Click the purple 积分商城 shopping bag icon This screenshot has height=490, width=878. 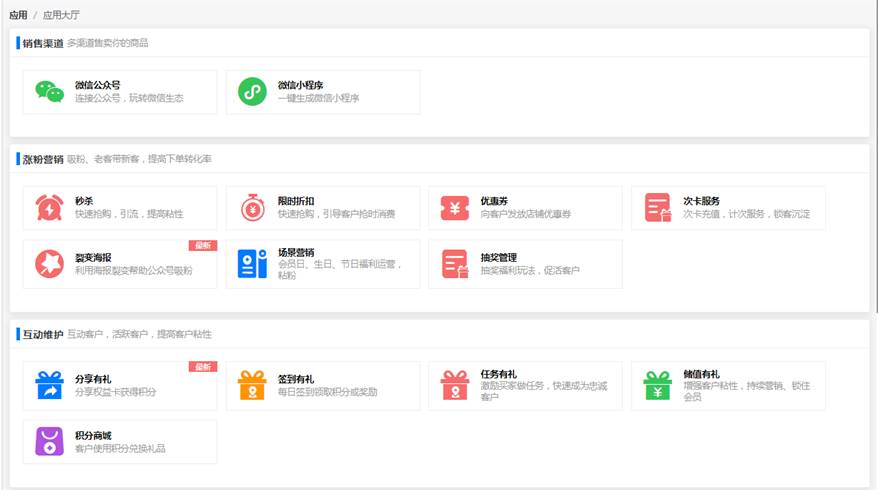pyautogui.click(x=49, y=442)
